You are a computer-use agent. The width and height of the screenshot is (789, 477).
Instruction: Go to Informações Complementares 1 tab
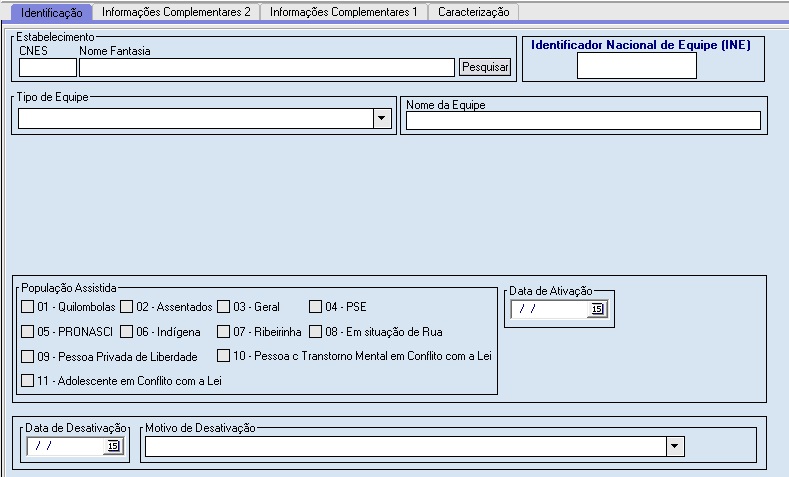point(343,12)
